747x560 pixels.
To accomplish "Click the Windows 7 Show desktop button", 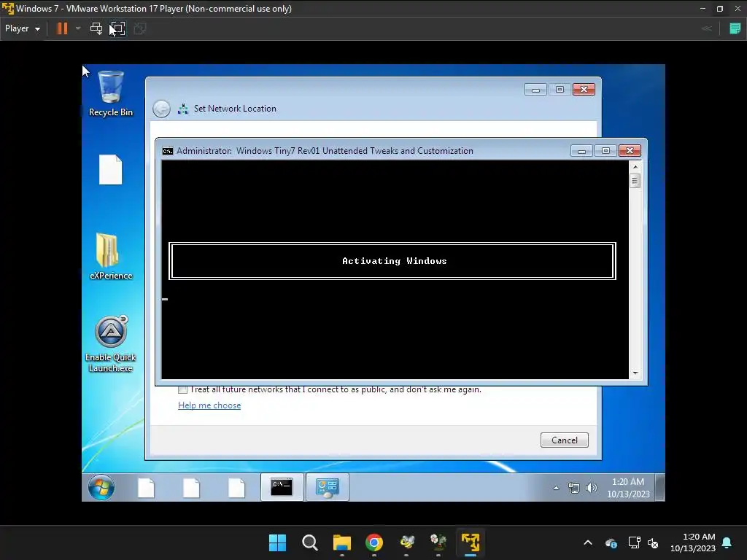I will [x=659, y=487].
